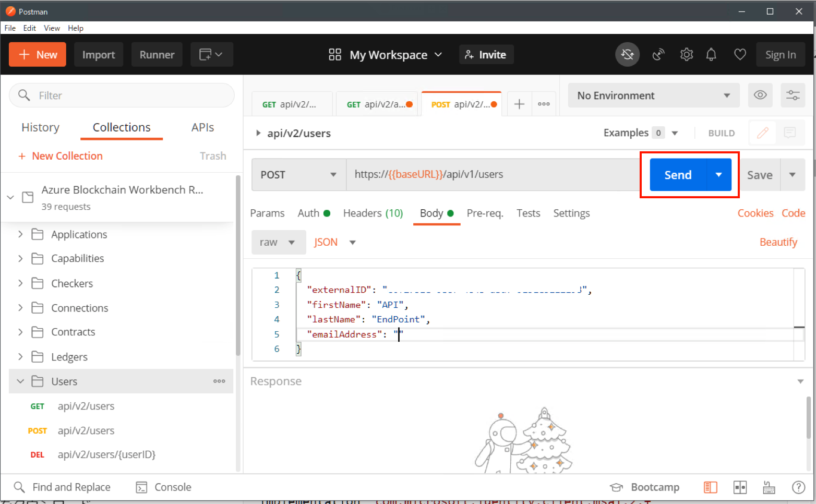816x504 pixels.
Task: Select the Tests tab
Action: (528, 213)
